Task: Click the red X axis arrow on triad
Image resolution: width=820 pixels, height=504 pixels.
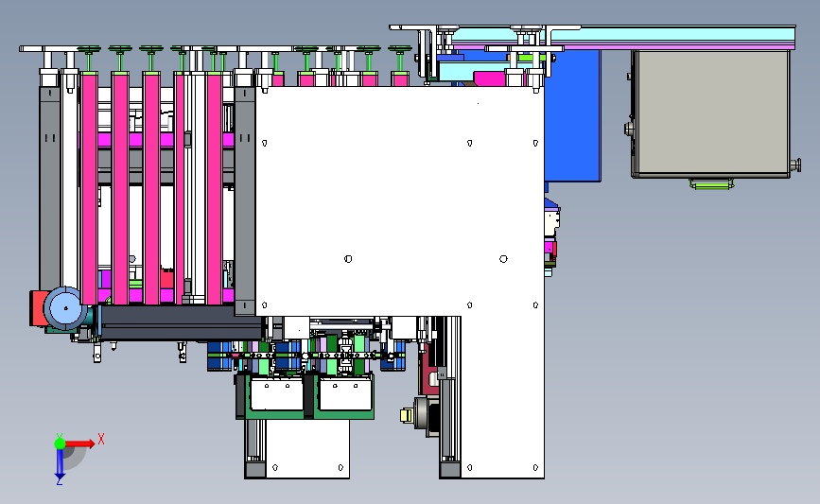Action: click(80, 443)
